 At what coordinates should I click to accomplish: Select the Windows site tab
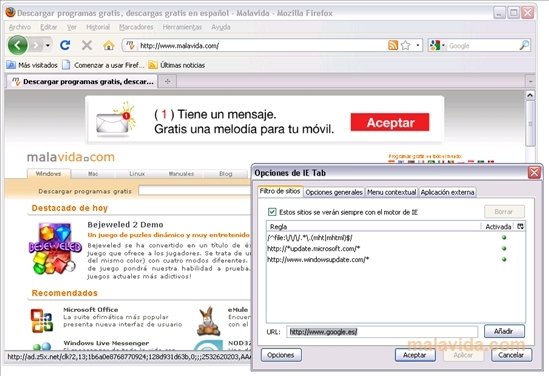click(x=49, y=174)
